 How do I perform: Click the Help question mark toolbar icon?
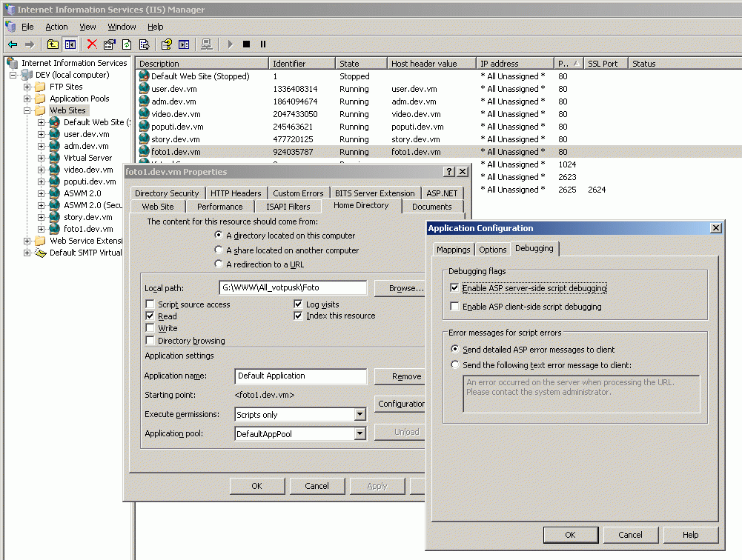[167, 44]
